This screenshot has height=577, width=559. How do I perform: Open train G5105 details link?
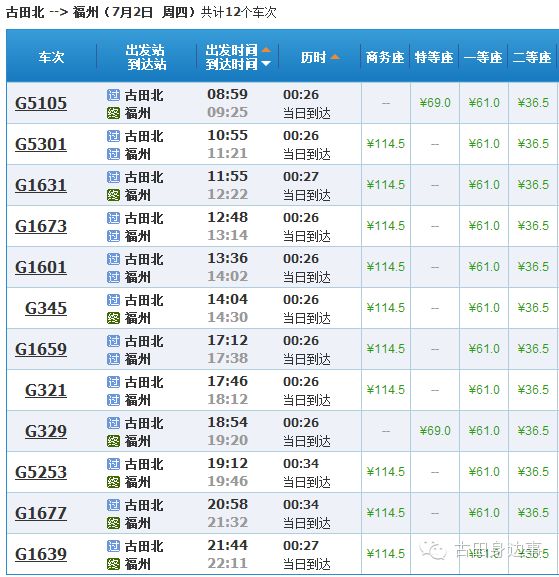tap(41, 103)
